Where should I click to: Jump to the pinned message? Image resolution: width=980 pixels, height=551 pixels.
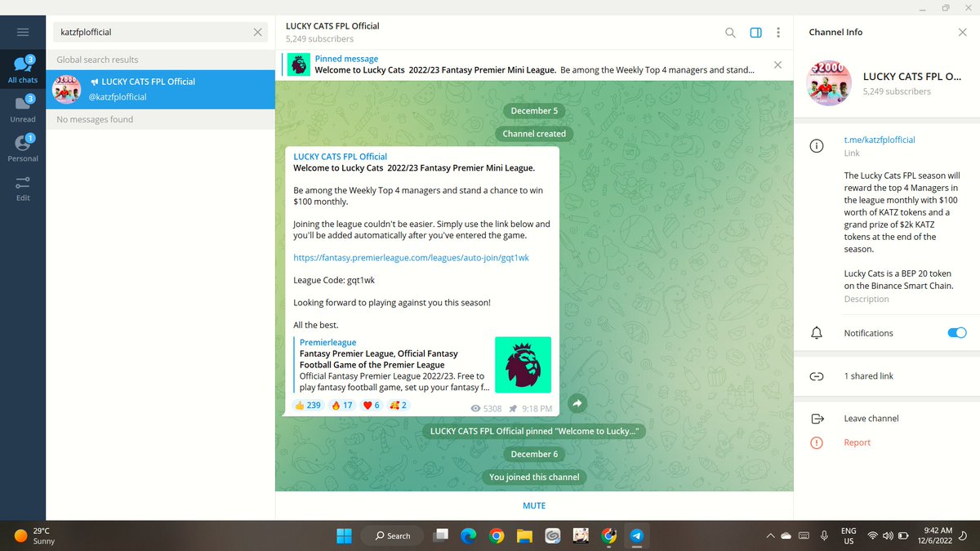pyautogui.click(x=523, y=64)
